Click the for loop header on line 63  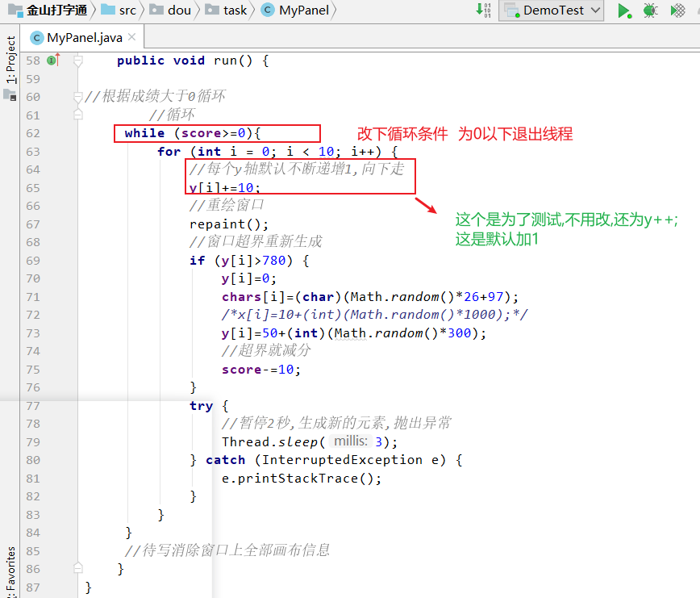pos(277,152)
